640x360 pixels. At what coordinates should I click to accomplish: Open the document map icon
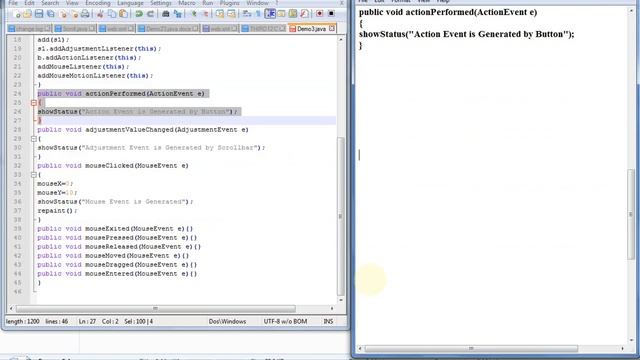[x=293, y=14]
